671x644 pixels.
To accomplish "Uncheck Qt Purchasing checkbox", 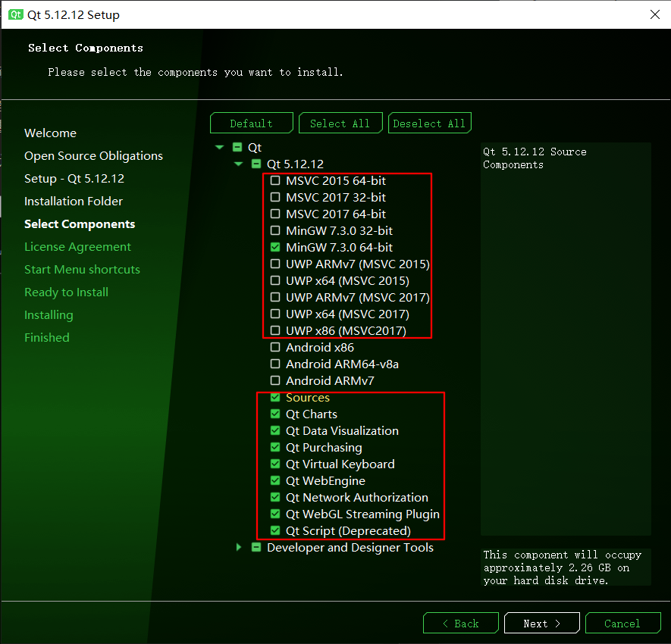I will [x=275, y=447].
